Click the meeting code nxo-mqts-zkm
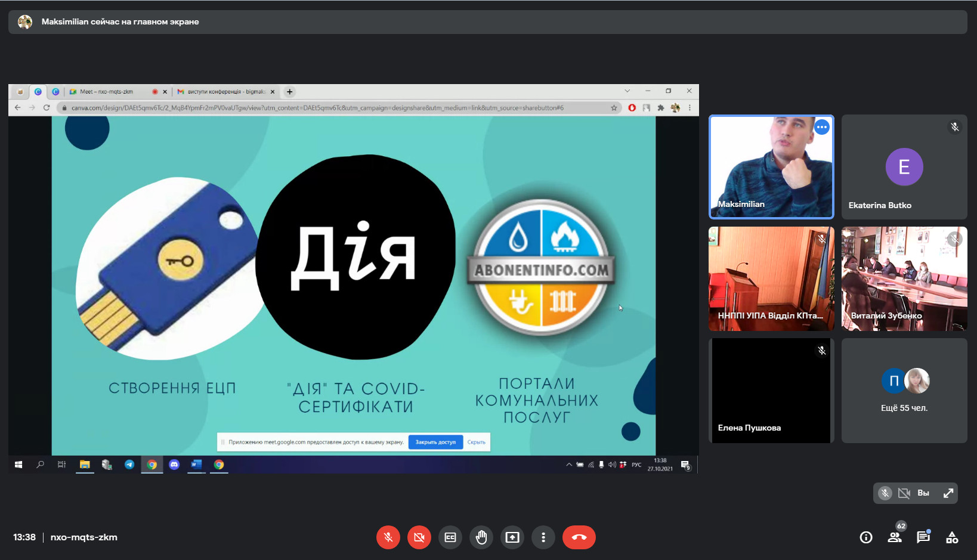This screenshot has height=560, width=977. tap(84, 537)
